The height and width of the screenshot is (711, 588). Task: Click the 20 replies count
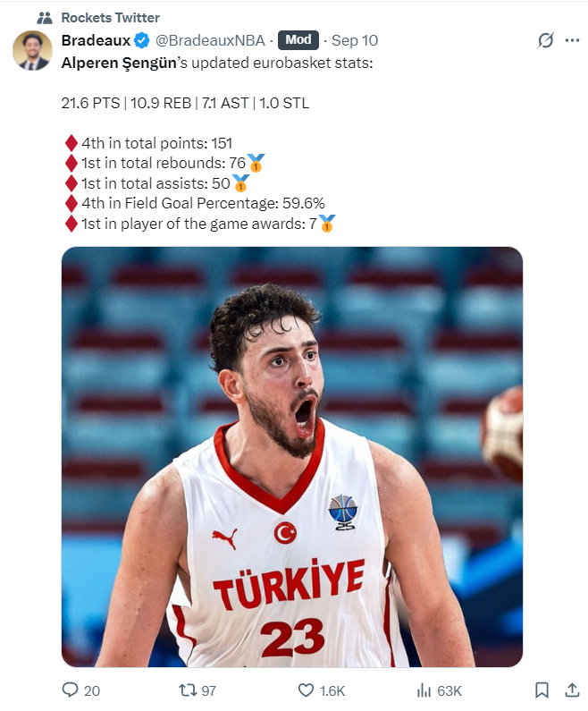pos(91,690)
